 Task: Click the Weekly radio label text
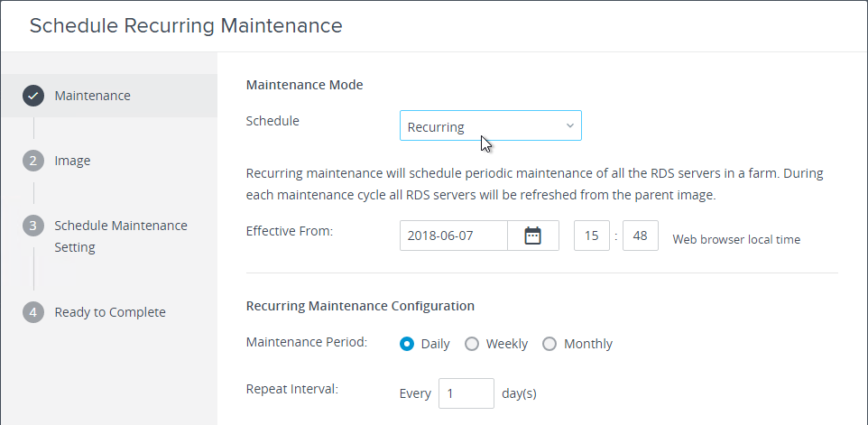(x=506, y=344)
